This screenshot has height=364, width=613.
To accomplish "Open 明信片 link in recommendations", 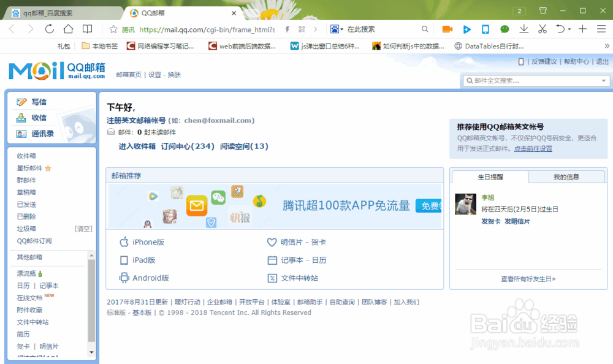I will pos(291,243).
